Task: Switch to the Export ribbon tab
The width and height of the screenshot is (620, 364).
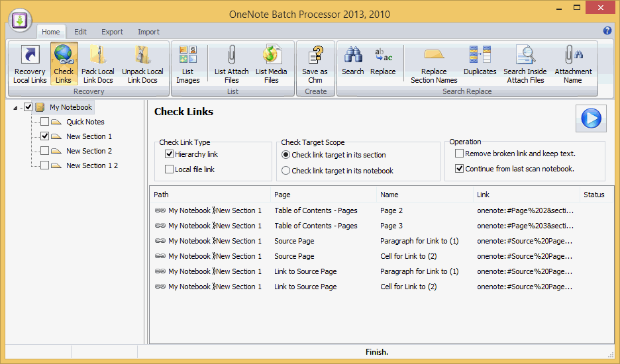Action: coord(113,32)
